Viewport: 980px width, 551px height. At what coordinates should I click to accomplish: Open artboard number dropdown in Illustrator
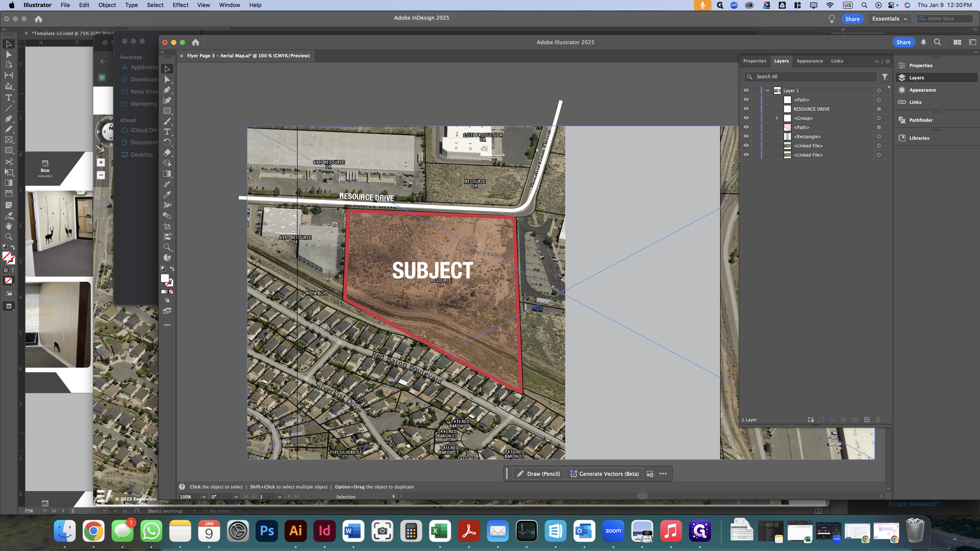pyautogui.click(x=280, y=497)
